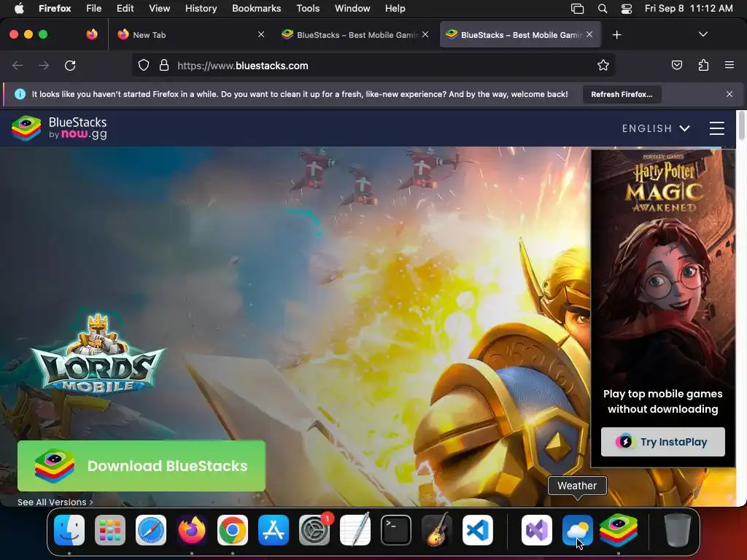
Task: Open the Trash in the dock
Action: (x=678, y=530)
